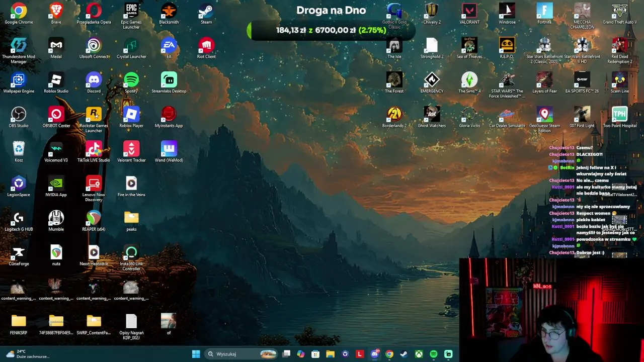The image size is (644, 362).
Task: Open the Crystal Launcher icon
Action: point(131,48)
